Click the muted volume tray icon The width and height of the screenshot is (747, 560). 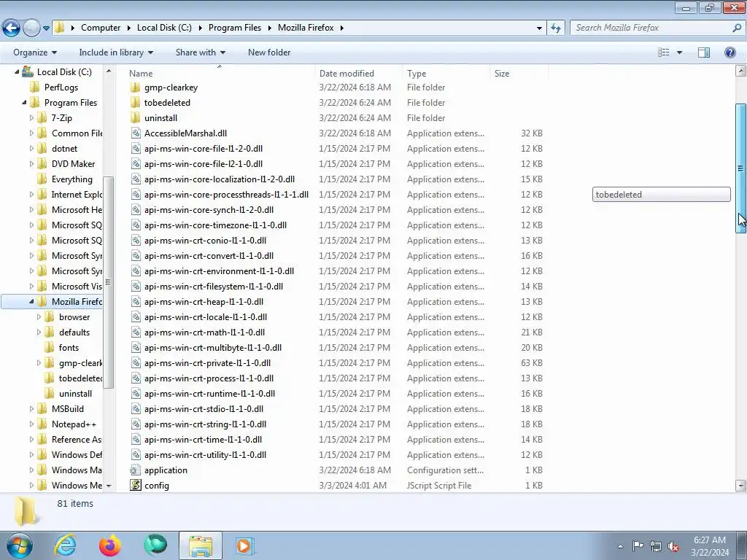coord(673,546)
